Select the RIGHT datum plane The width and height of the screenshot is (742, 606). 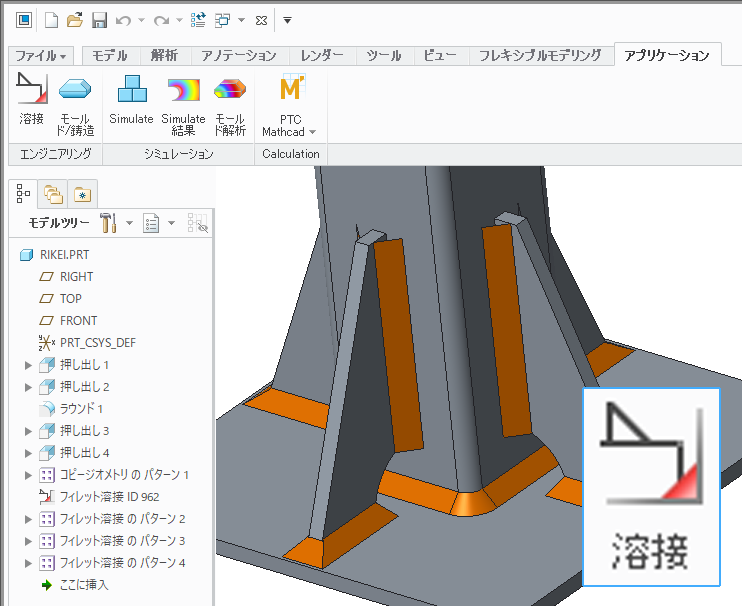tap(76, 277)
